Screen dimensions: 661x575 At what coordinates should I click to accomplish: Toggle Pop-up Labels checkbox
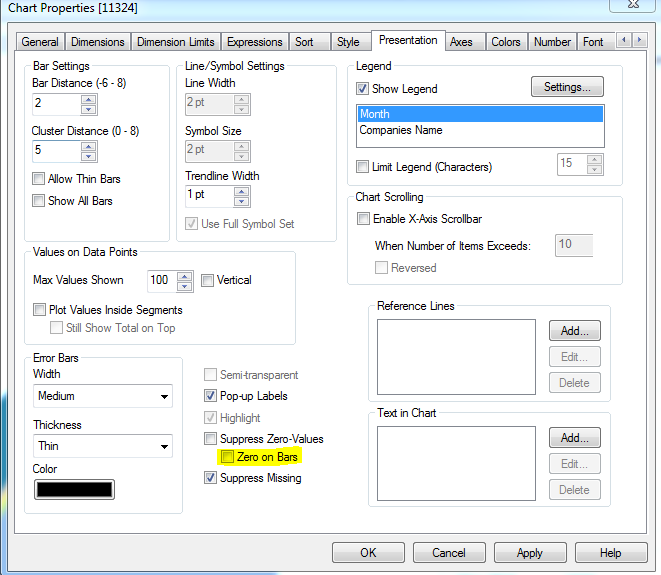click(210, 396)
